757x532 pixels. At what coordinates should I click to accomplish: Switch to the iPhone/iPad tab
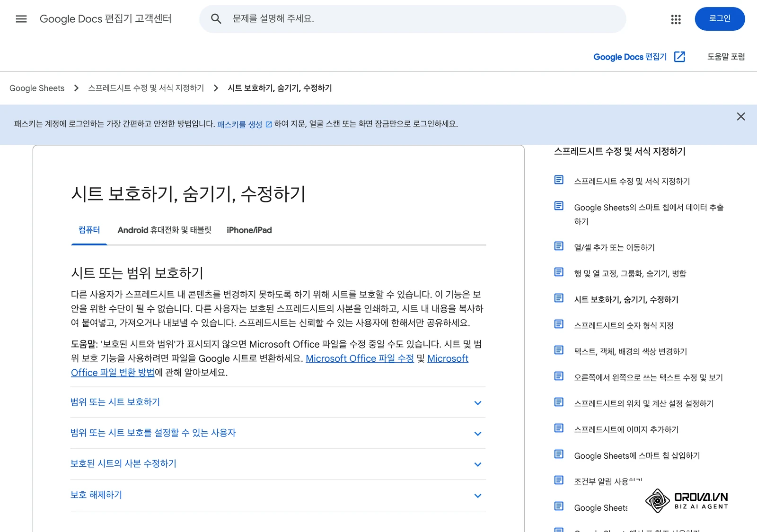click(x=249, y=230)
